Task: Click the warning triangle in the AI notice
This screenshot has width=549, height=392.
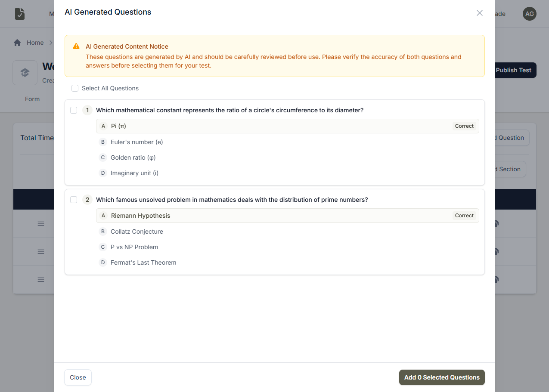Action: click(76, 46)
